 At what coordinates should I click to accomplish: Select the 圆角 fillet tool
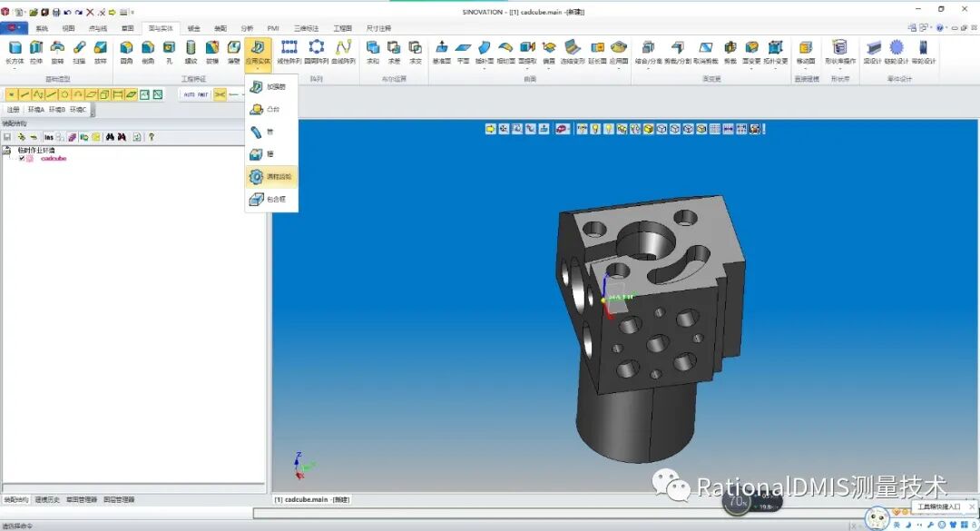[124, 50]
